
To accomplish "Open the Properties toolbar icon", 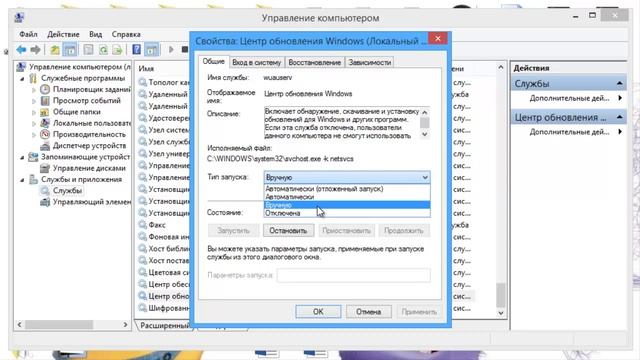I will (x=88, y=50).
